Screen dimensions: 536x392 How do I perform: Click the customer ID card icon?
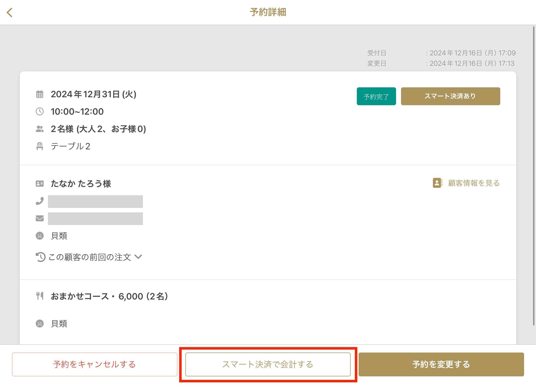click(x=40, y=184)
